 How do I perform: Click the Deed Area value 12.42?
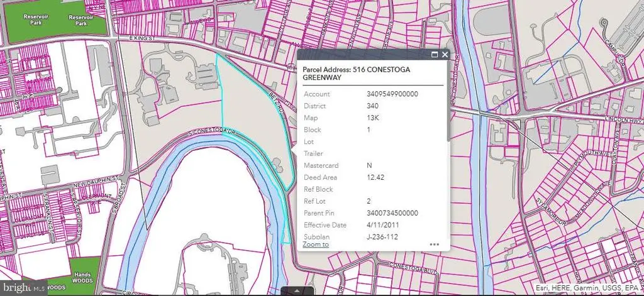[x=375, y=177]
